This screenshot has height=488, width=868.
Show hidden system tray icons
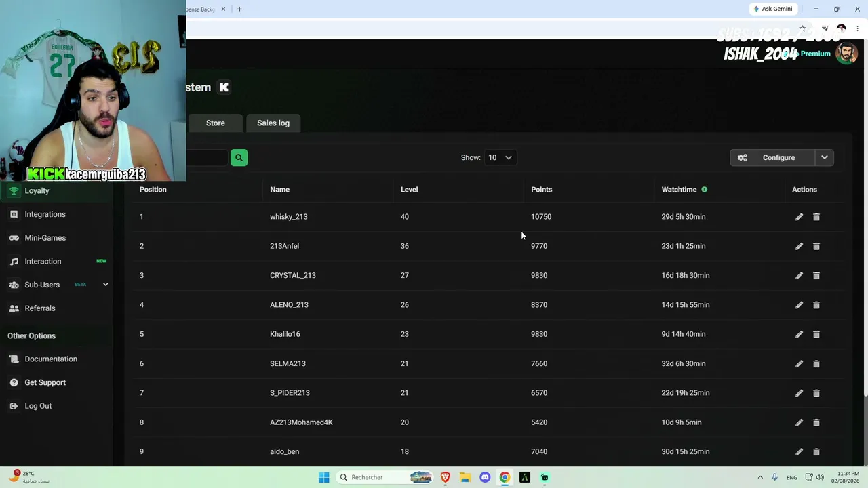pos(760,477)
